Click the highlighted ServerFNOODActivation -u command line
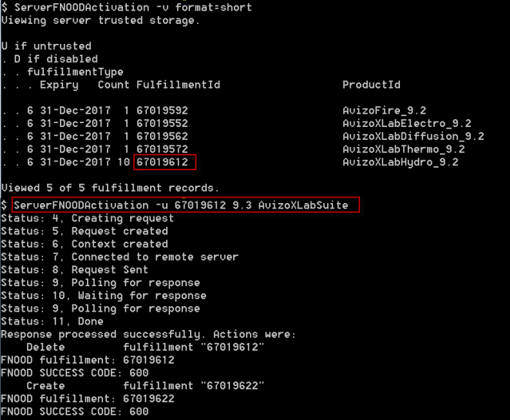This screenshot has height=420, width=510. click(181, 205)
